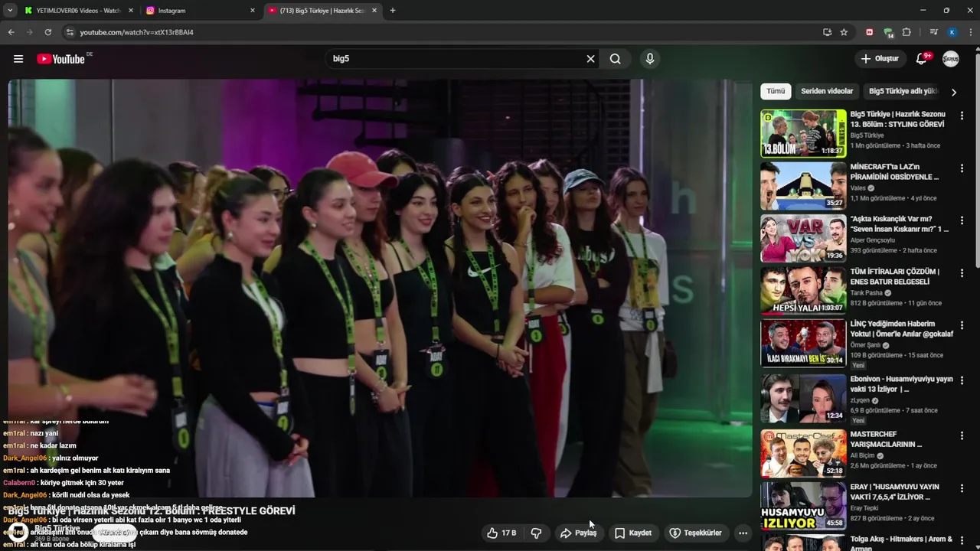980x551 pixels.
Task: Open a new browser tab
Action: (393, 11)
